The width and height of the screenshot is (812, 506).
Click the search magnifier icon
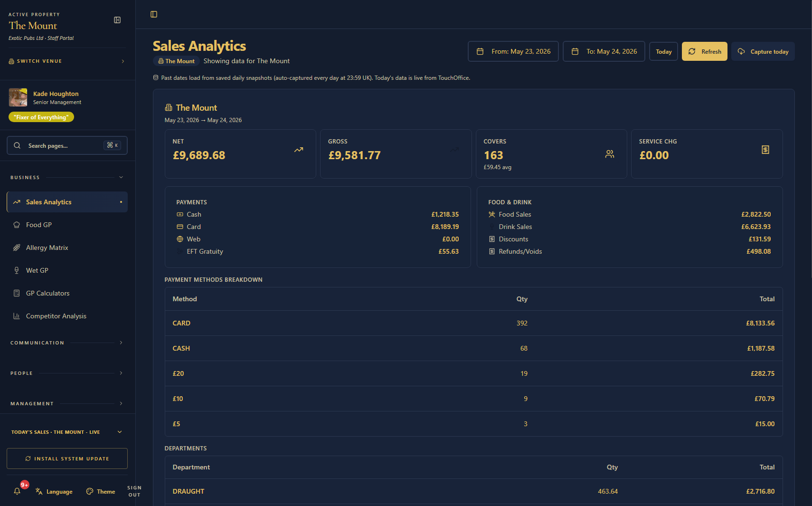pyautogui.click(x=17, y=145)
